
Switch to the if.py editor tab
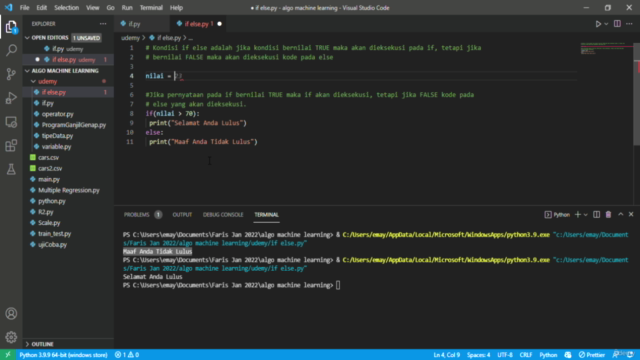point(142,24)
